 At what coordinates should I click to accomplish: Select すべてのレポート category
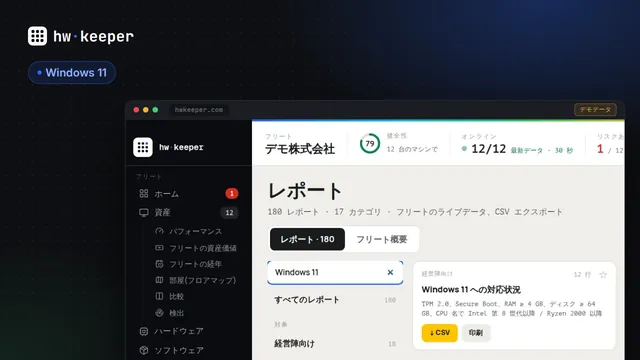[x=335, y=300]
